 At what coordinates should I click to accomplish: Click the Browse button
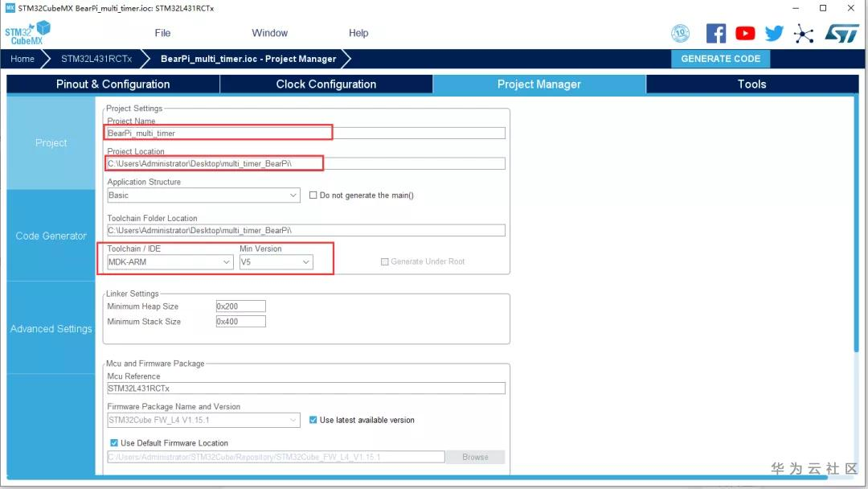point(475,457)
